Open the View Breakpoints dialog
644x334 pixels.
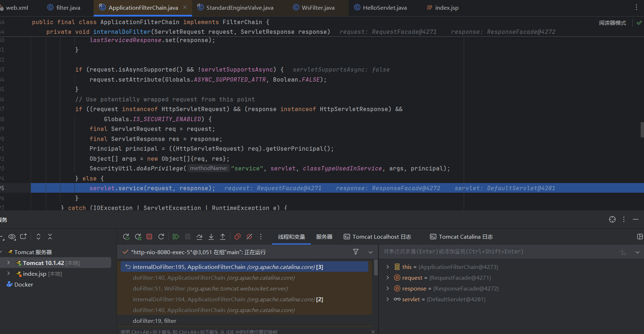(237, 237)
